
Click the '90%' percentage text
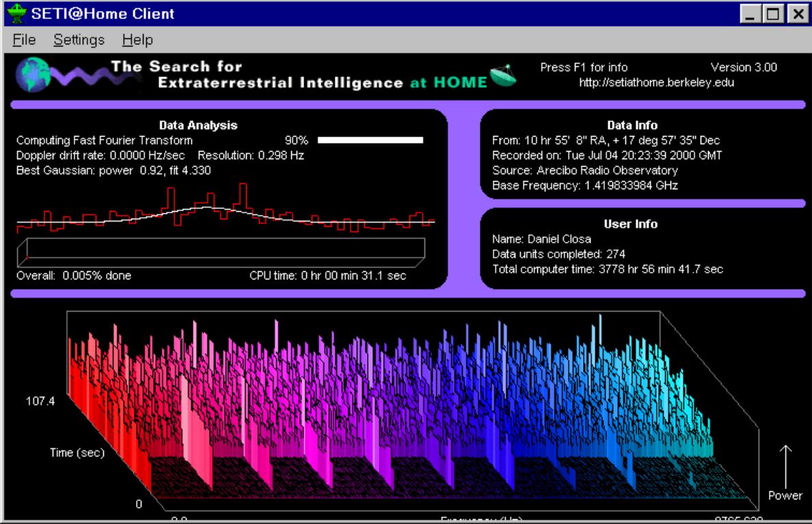(296, 140)
